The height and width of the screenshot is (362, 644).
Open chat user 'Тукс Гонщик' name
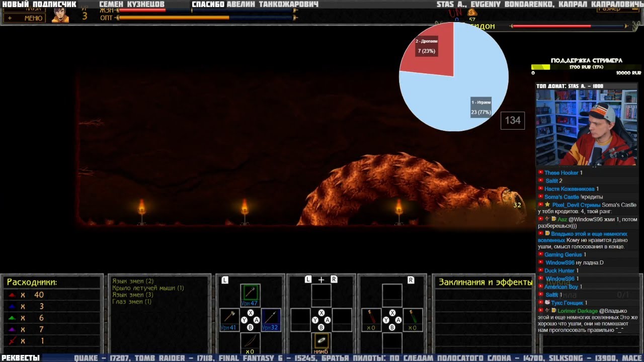coord(567,303)
